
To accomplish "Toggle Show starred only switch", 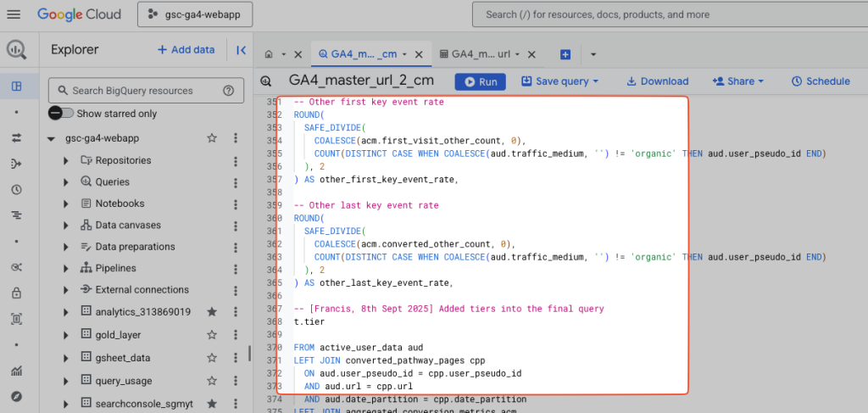I will [x=60, y=114].
